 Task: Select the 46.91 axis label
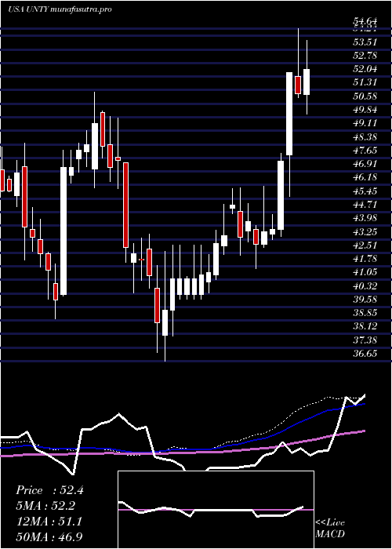[365, 163]
